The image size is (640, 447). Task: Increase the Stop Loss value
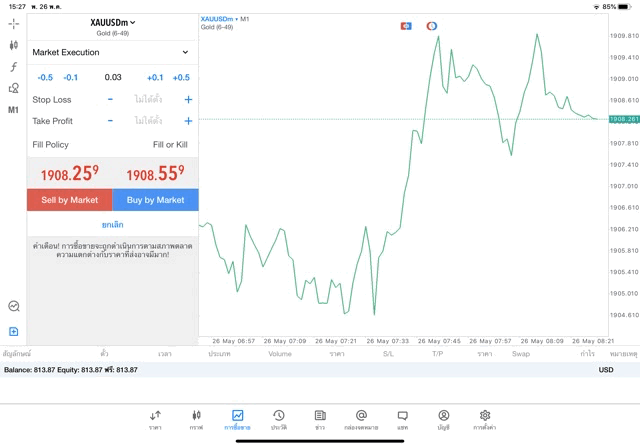(x=188, y=99)
